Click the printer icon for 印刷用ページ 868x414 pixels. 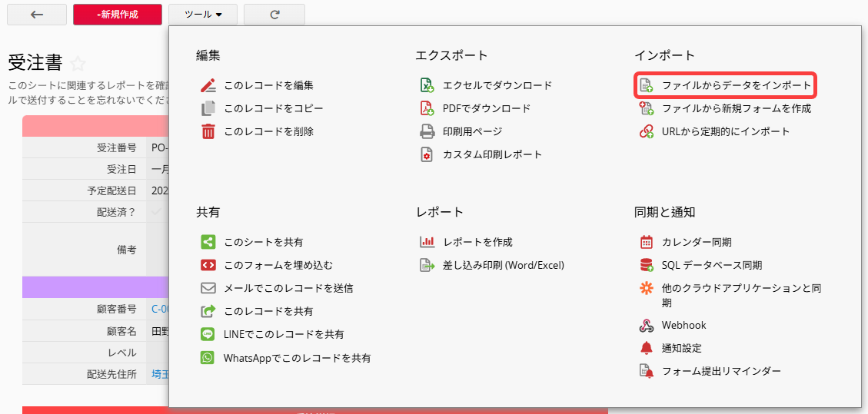point(427,131)
